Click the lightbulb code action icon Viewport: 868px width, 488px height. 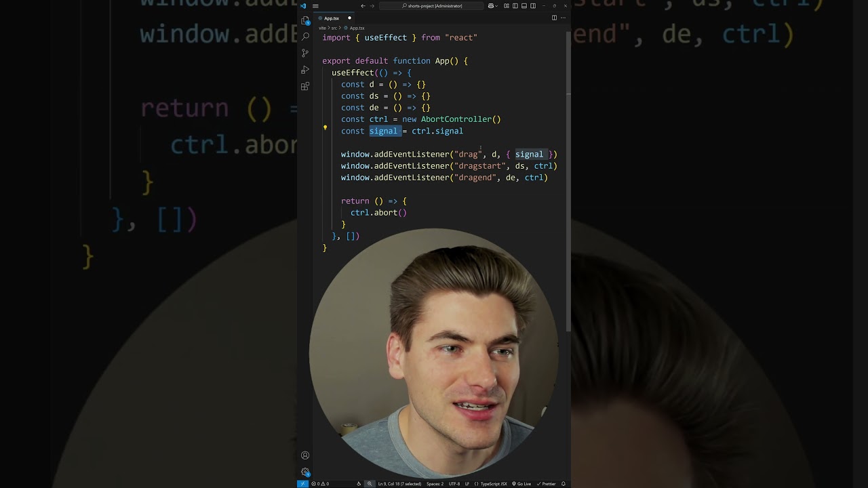tap(325, 127)
